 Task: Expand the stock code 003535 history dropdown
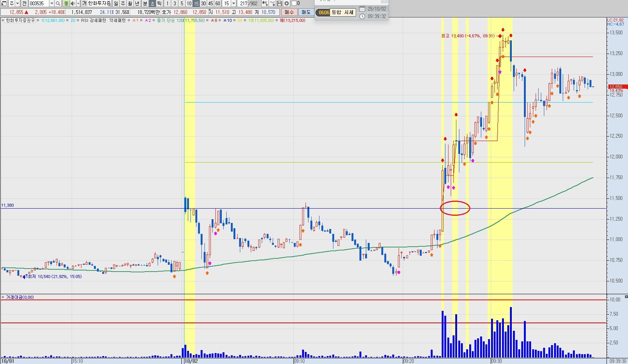click(x=52, y=3)
